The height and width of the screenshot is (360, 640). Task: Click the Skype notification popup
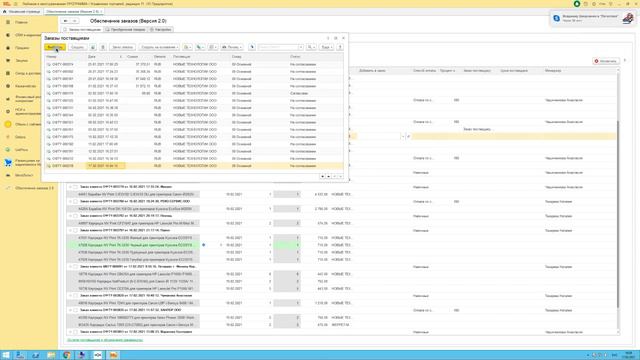(x=592, y=18)
